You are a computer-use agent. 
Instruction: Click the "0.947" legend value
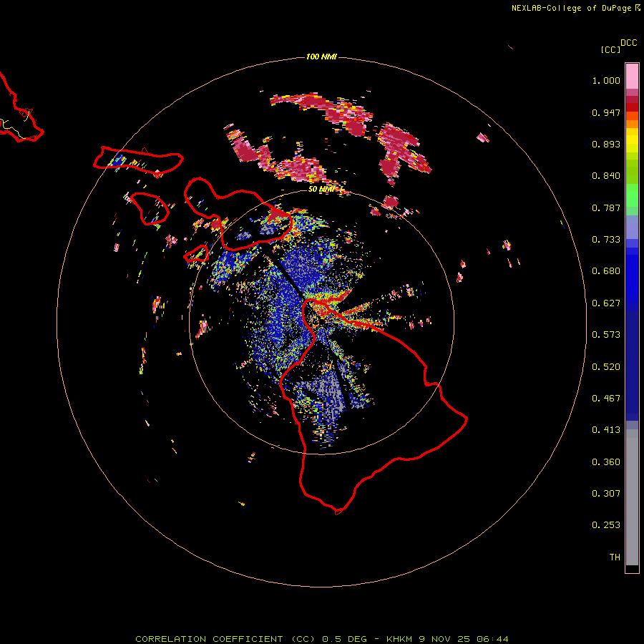[606, 112]
